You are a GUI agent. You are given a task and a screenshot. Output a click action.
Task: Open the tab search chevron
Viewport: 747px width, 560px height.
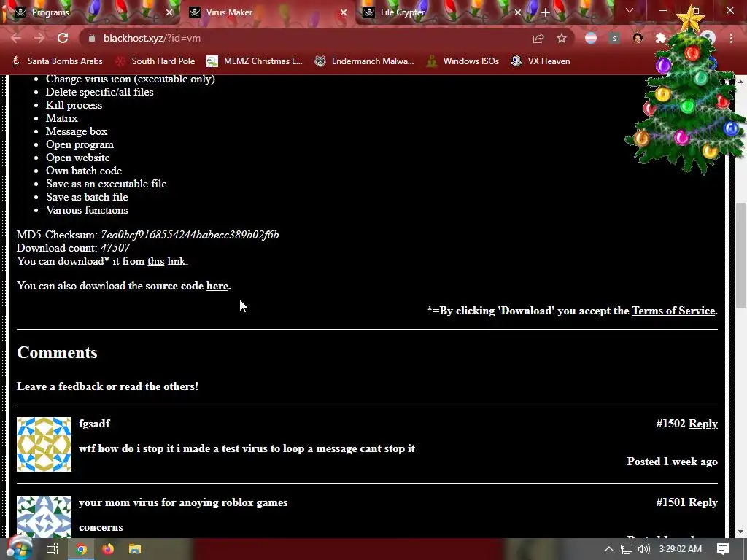pos(630,10)
